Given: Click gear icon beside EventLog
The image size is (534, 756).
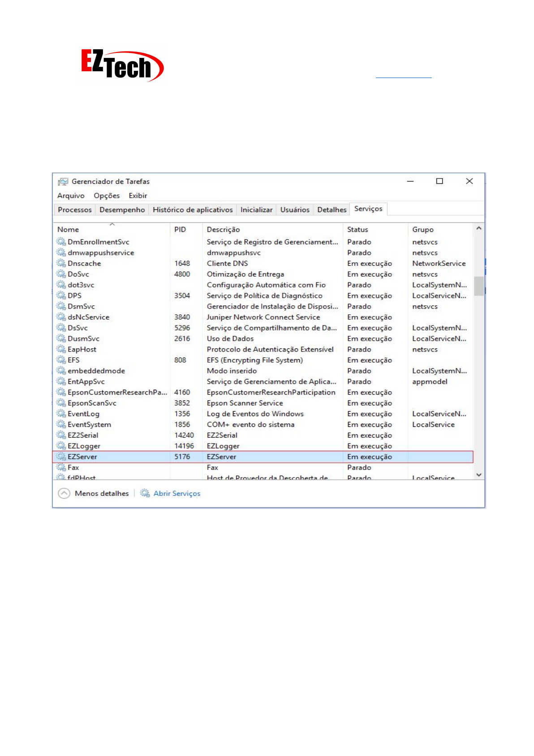Looking at the screenshot, I should point(61,414).
